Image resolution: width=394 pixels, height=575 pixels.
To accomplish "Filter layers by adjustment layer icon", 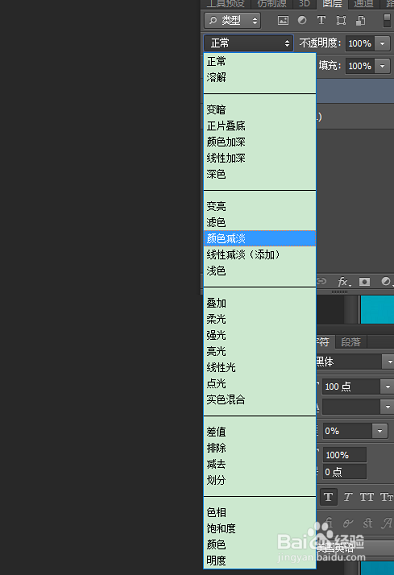I will [x=302, y=21].
